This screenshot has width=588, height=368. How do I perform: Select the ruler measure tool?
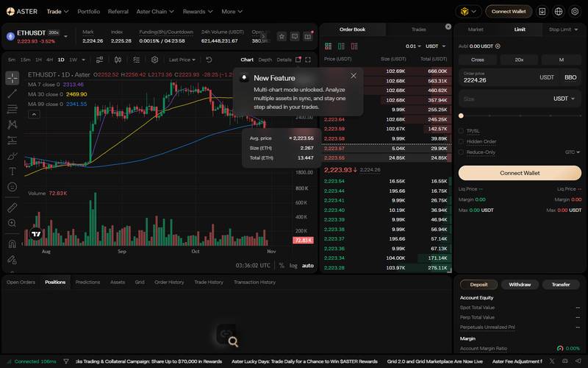[x=12, y=208]
